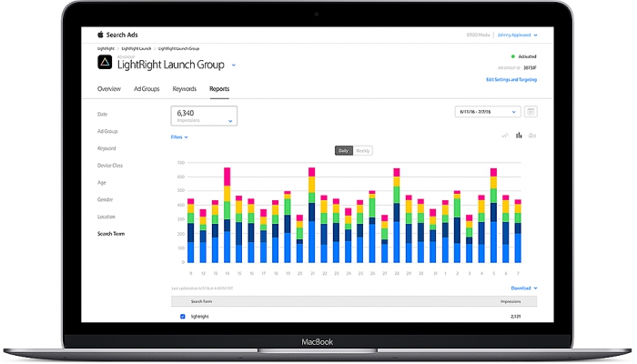
Task: Select the Daily chart interval
Action: [x=344, y=151]
